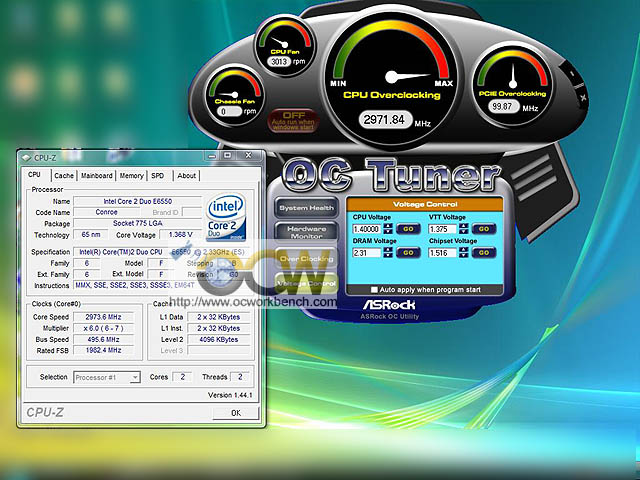Close the OC Tuner window

pyautogui.click(x=583, y=98)
